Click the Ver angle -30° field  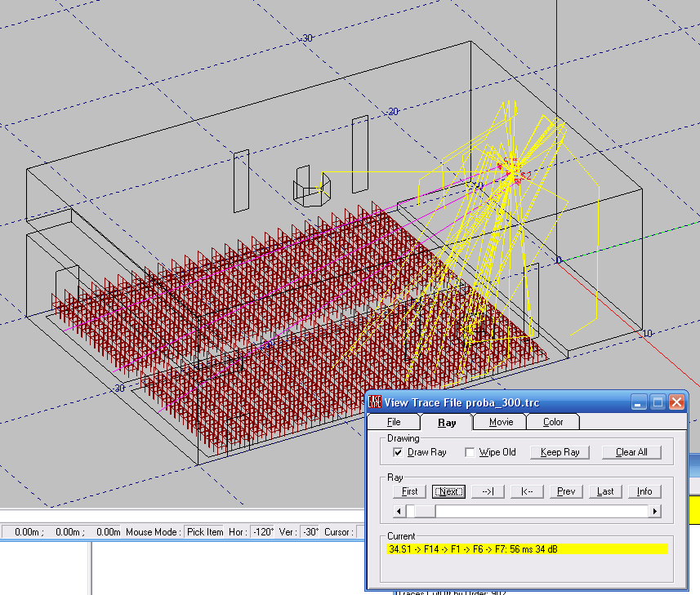[x=310, y=532]
